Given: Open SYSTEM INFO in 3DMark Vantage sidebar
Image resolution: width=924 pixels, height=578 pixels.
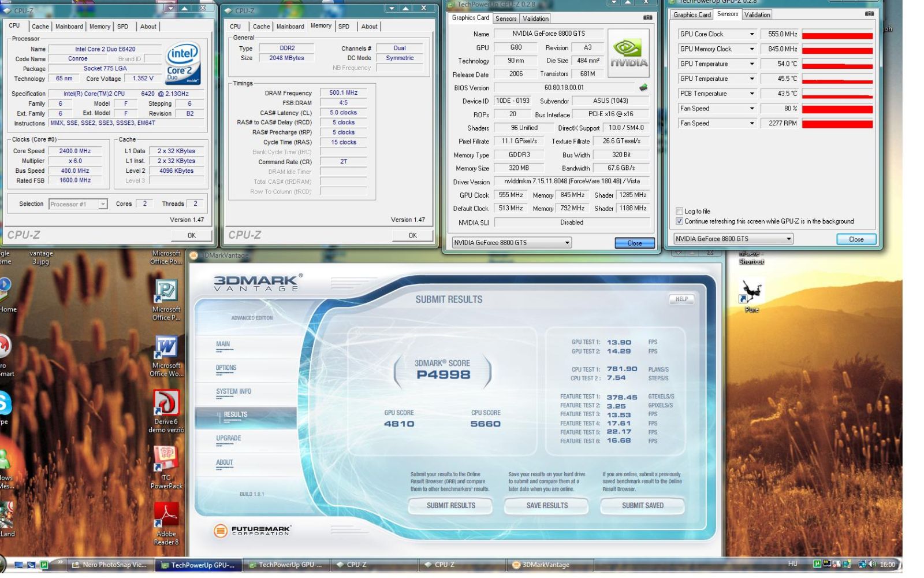Looking at the screenshot, I should click(x=233, y=392).
